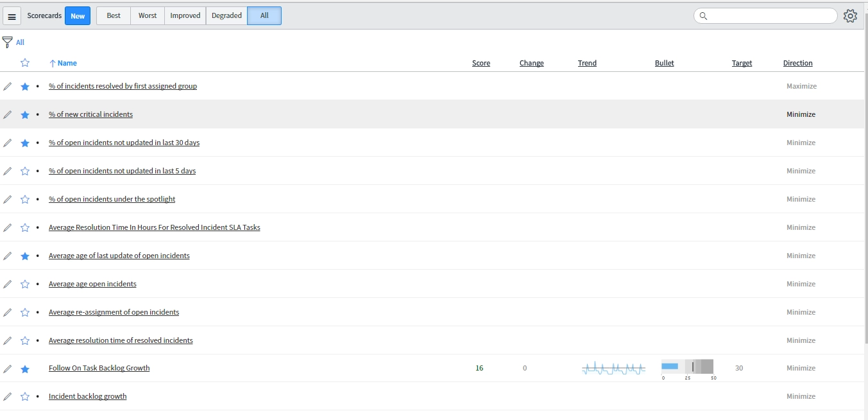Screen dimensions: 868x420
Task: Favorite 'Average resolution time of resolved incidents'
Action: pos(25,340)
